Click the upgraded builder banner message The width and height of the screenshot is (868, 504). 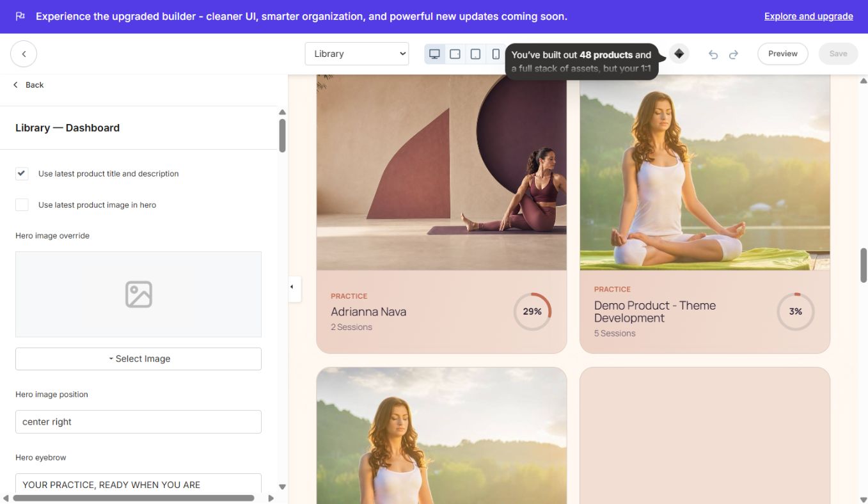301,17
